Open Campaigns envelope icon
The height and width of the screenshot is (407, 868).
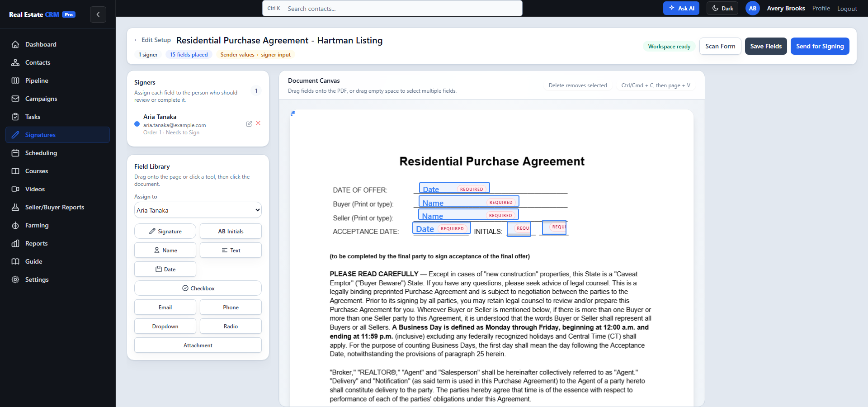(15, 99)
